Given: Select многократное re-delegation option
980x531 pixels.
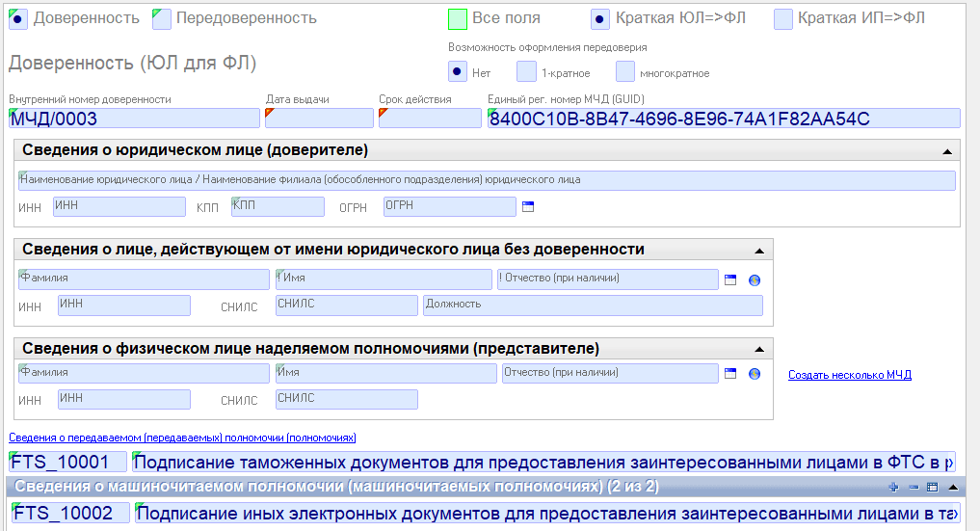Looking at the screenshot, I should click(x=625, y=72).
